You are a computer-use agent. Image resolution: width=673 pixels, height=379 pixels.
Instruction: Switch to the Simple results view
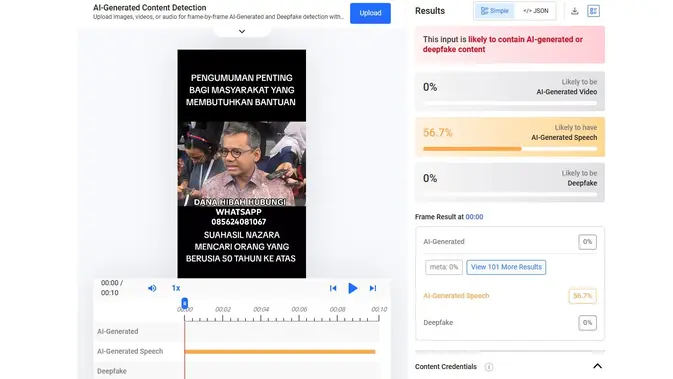point(494,11)
